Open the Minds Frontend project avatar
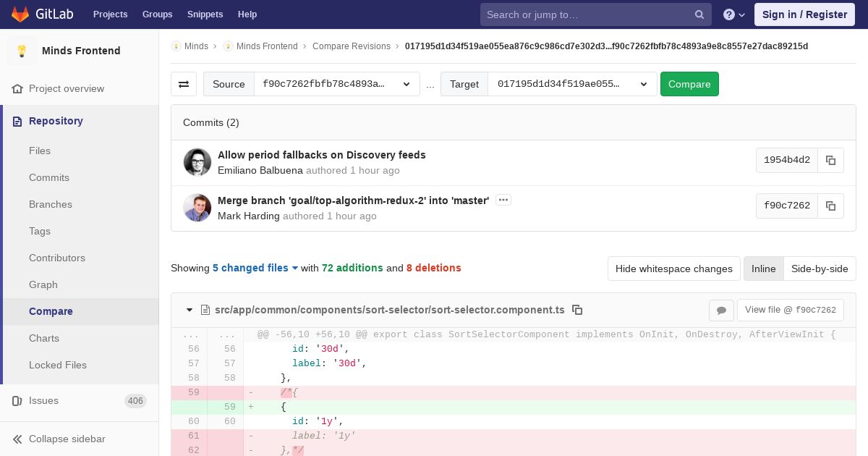Image resolution: width=868 pixels, height=456 pixels. [22, 51]
